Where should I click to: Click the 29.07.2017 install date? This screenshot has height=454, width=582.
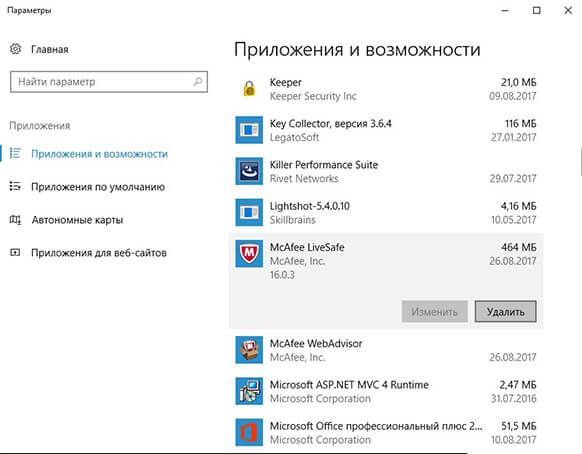click(513, 179)
